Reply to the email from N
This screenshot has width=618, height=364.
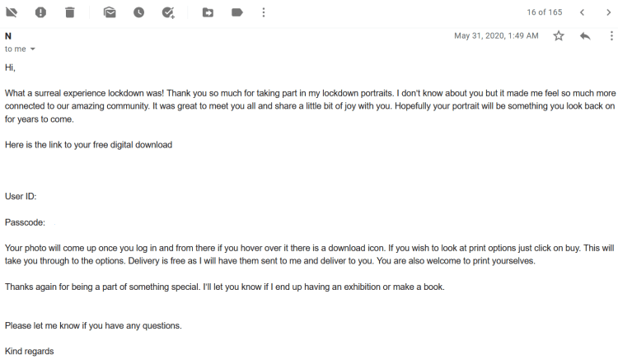(585, 36)
